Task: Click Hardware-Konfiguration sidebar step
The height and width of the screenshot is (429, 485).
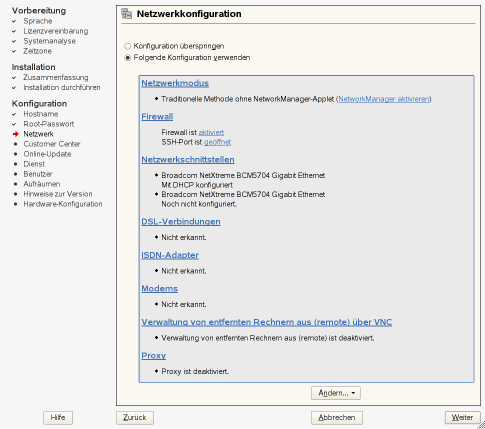Action: tap(63, 204)
